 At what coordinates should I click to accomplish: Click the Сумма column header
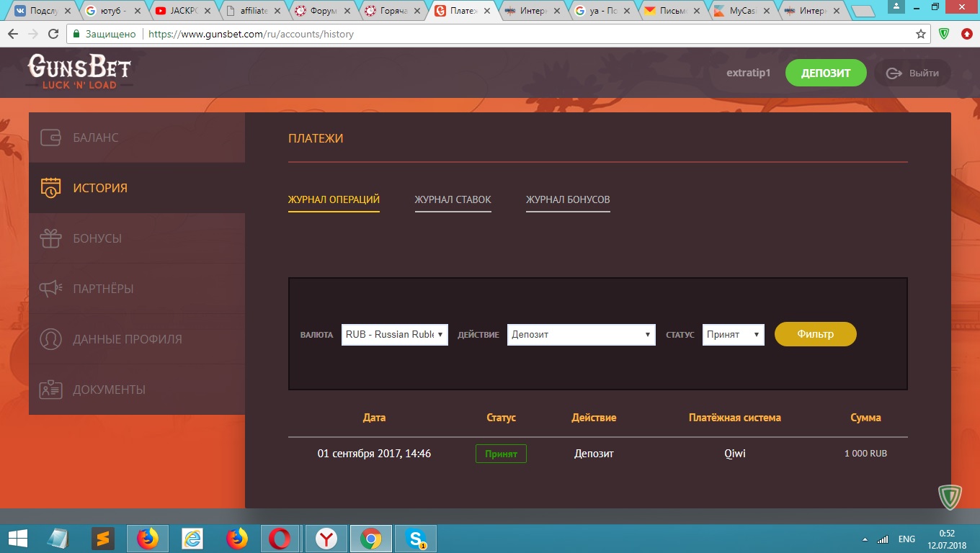pos(865,418)
